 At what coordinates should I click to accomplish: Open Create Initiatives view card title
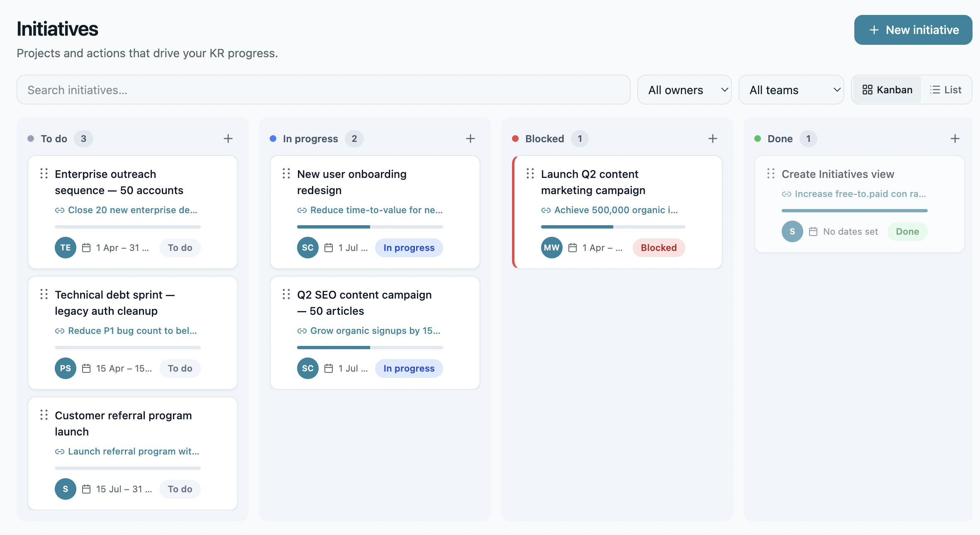(x=838, y=174)
